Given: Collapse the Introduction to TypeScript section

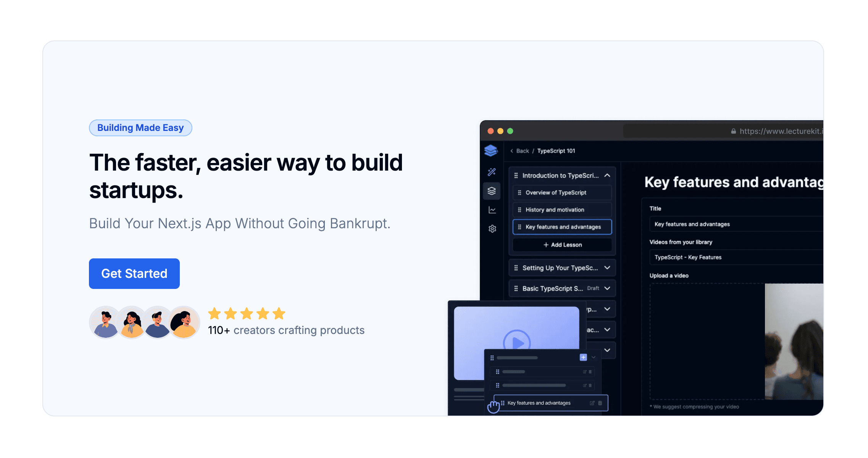Looking at the screenshot, I should (x=607, y=176).
